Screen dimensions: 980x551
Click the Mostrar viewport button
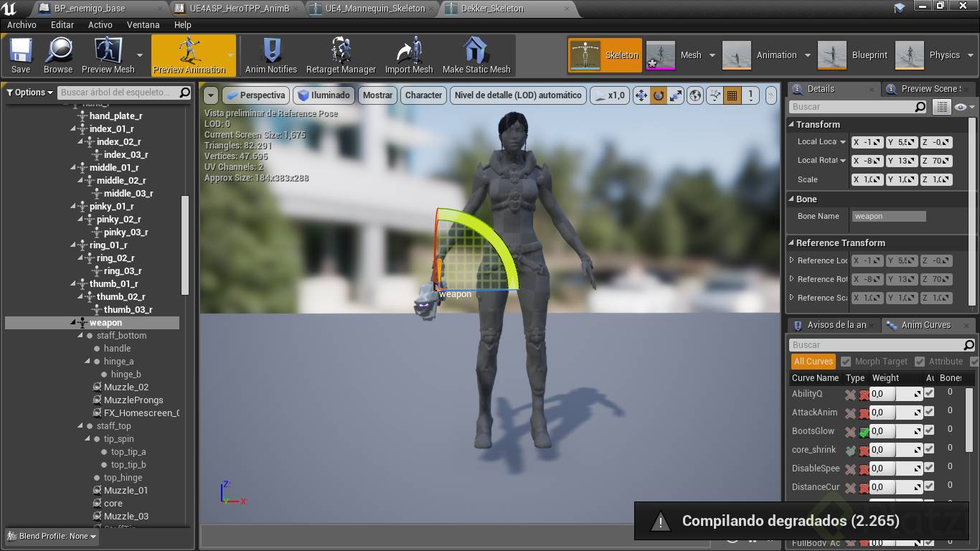point(377,95)
